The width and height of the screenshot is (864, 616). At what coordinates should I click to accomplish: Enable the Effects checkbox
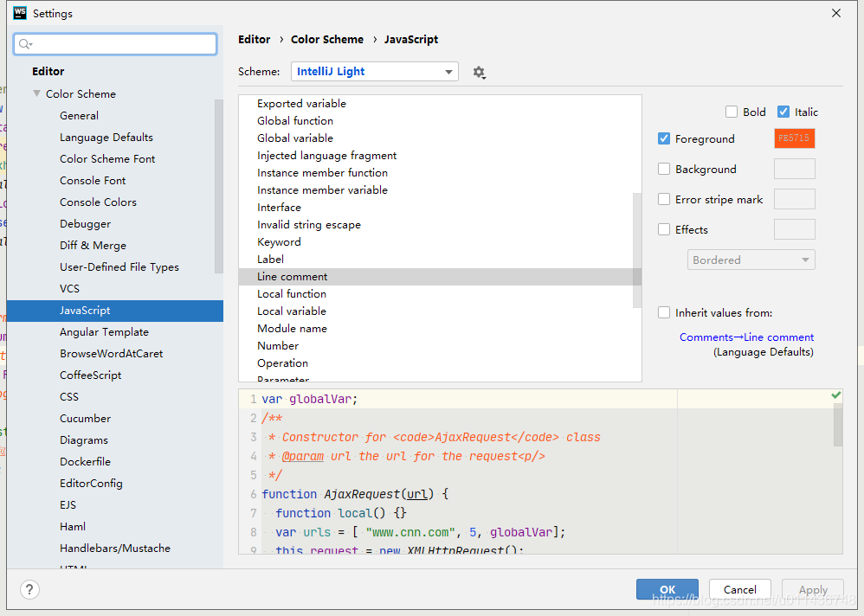point(664,229)
